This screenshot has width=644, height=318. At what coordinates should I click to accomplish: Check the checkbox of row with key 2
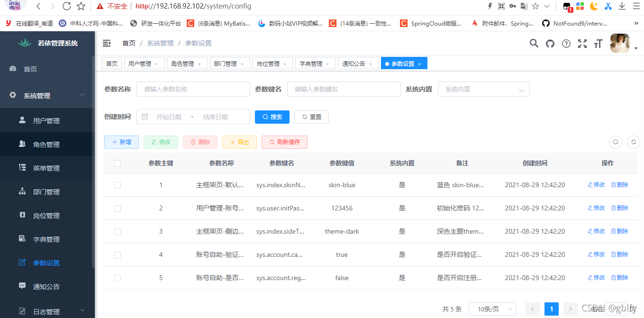click(x=118, y=208)
